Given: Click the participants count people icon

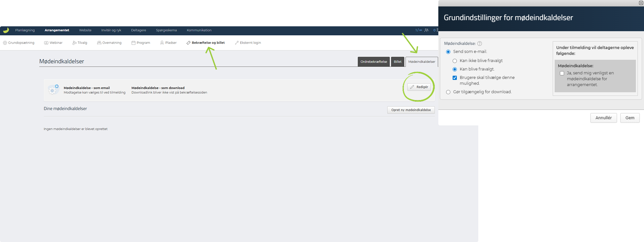Looking at the screenshot, I should (426, 30).
